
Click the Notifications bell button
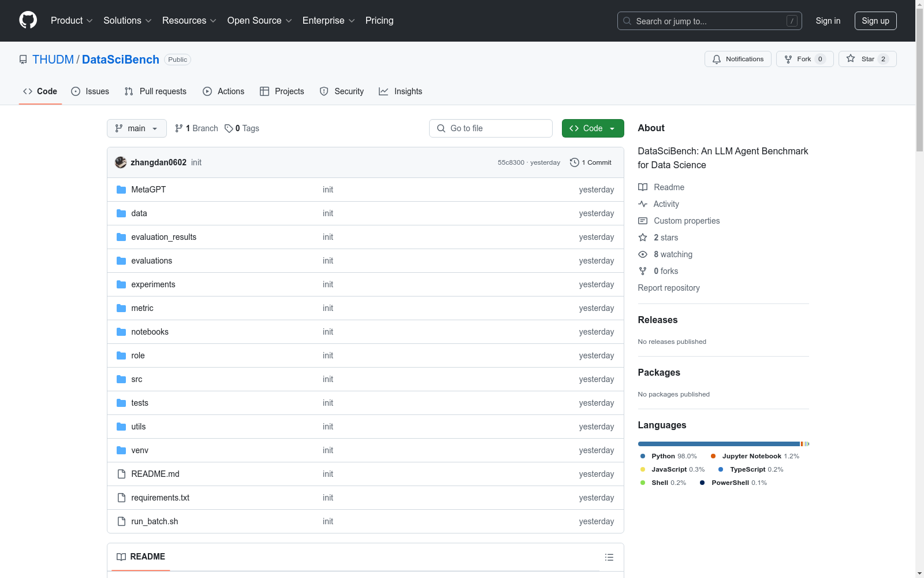click(x=738, y=59)
